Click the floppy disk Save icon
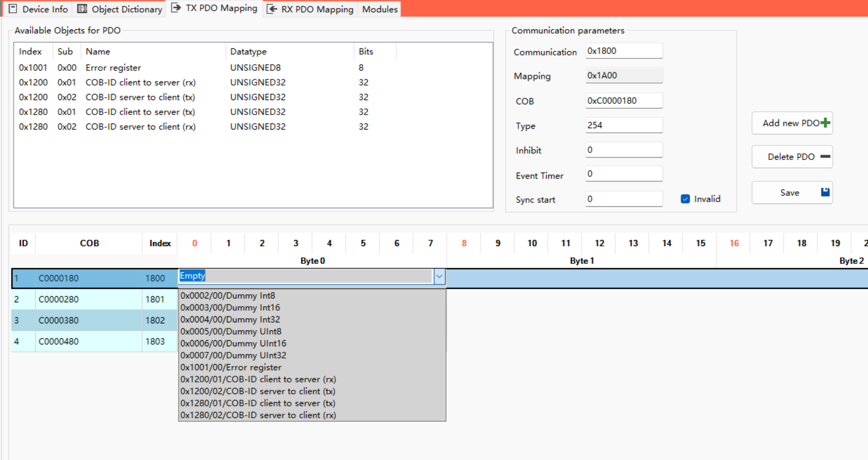This screenshot has width=868, height=460. (825, 192)
